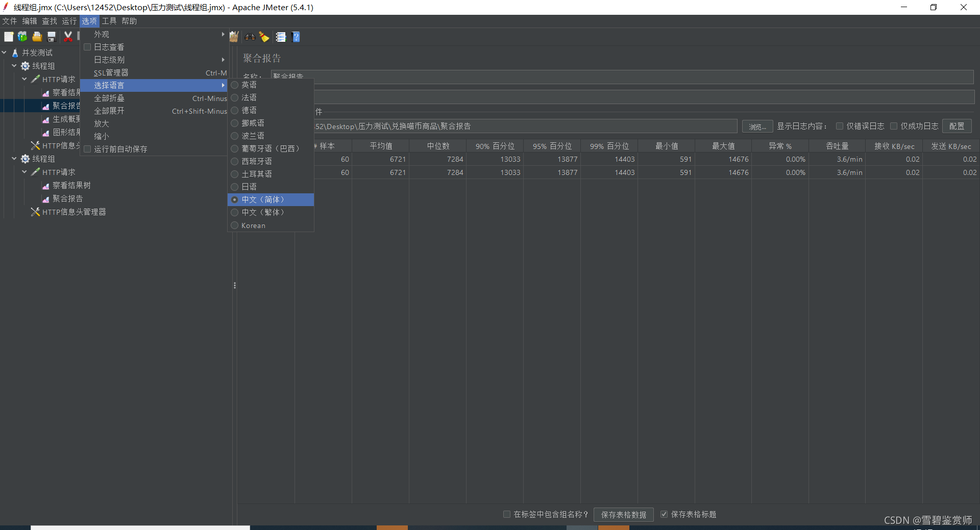Click the 保存表格数据 button
Screen dimensions: 980x530
(623, 514)
